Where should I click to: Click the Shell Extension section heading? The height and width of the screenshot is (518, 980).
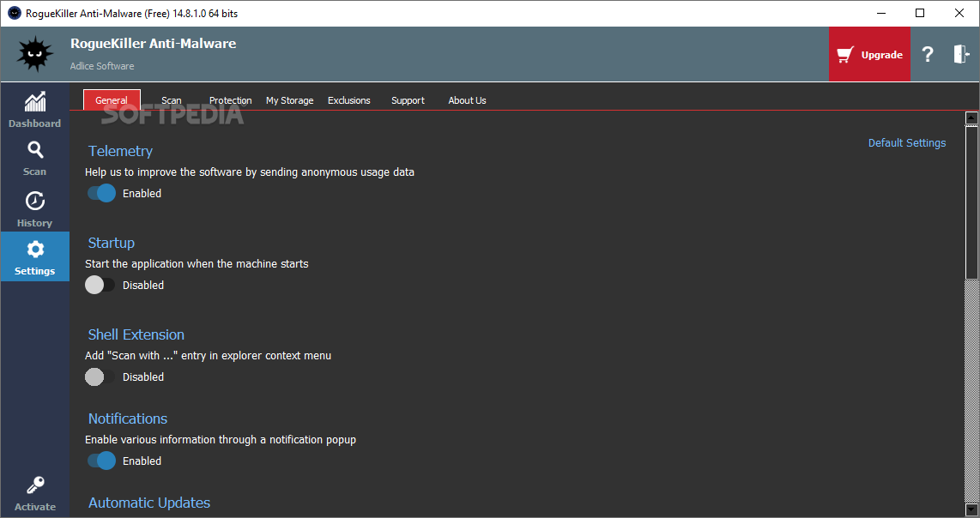point(136,335)
